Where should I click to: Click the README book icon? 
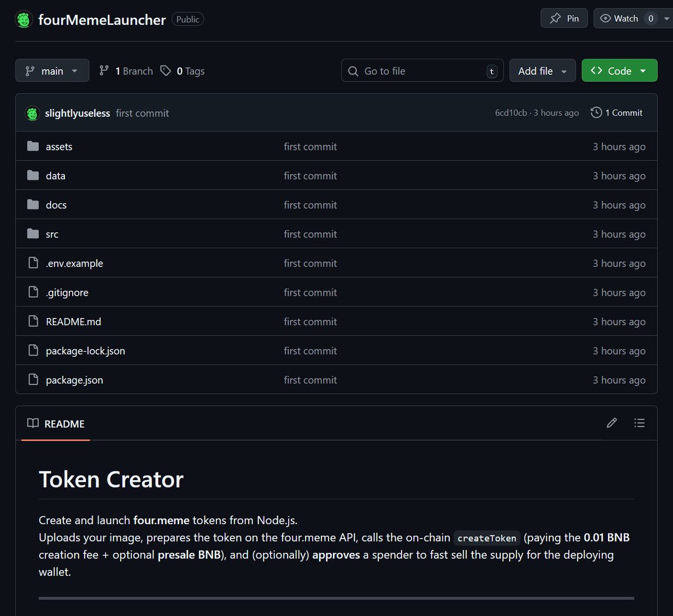point(33,424)
